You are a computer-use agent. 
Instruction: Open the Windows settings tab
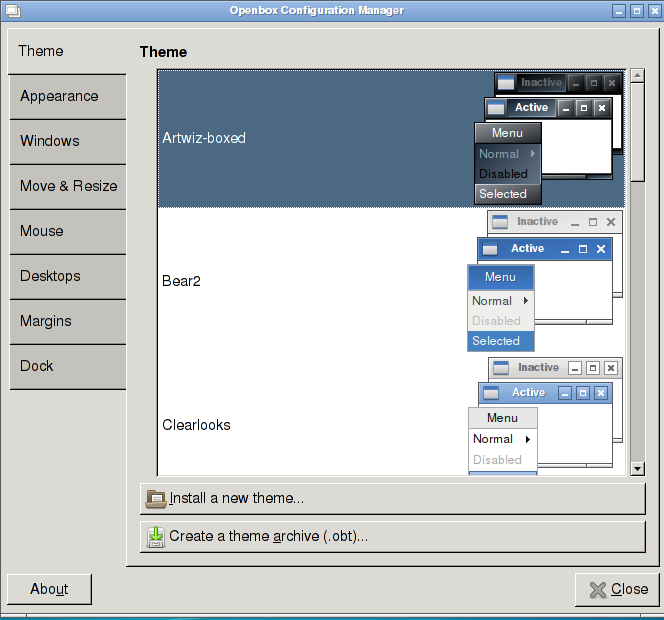(68, 141)
